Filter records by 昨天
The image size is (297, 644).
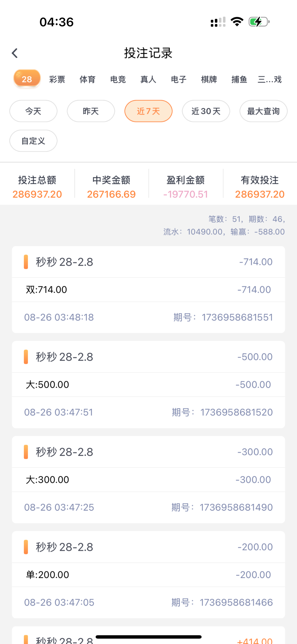click(91, 111)
